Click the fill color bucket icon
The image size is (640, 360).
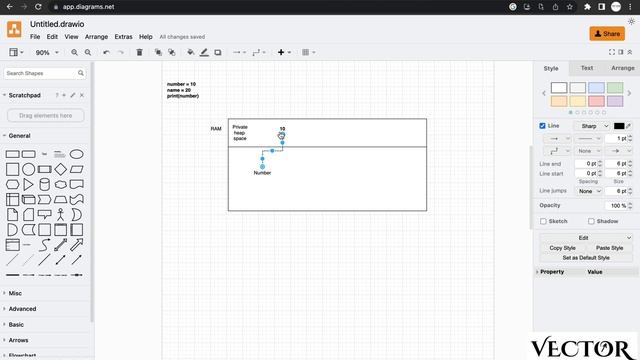[190, 52]
